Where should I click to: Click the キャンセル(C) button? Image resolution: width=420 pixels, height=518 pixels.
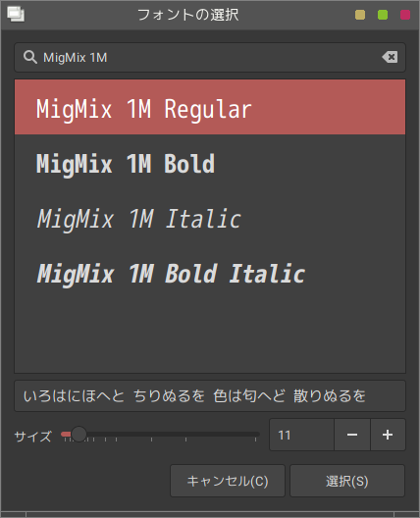[228, 481]
